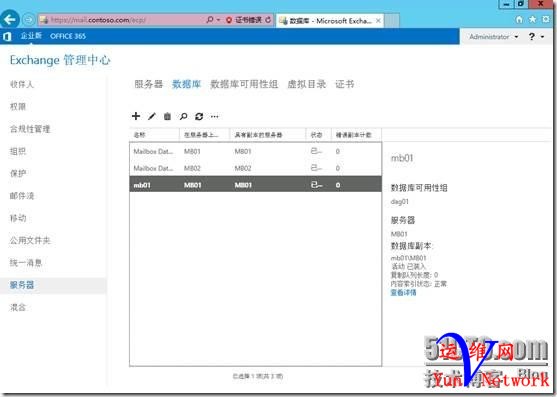Go to 收件人 in left sidebar
The width and height of the screenshot is (557, 397).
coord(22,84)
